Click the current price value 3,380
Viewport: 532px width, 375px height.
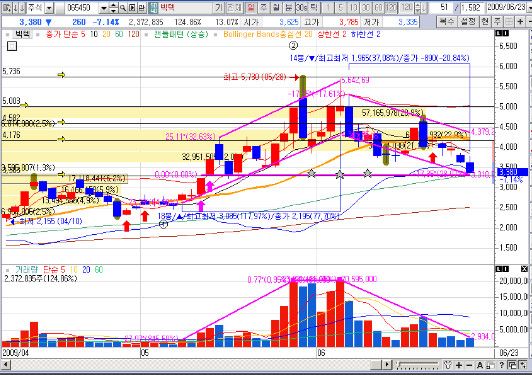tap(31, 22)
